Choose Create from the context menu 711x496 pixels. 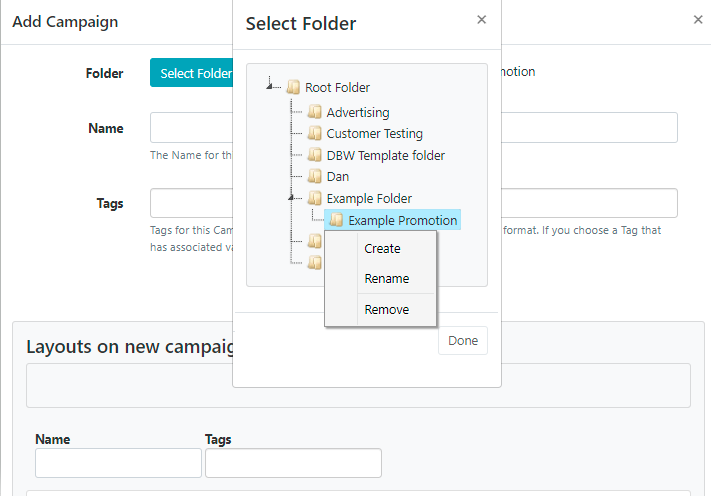[x=381, y=248]
